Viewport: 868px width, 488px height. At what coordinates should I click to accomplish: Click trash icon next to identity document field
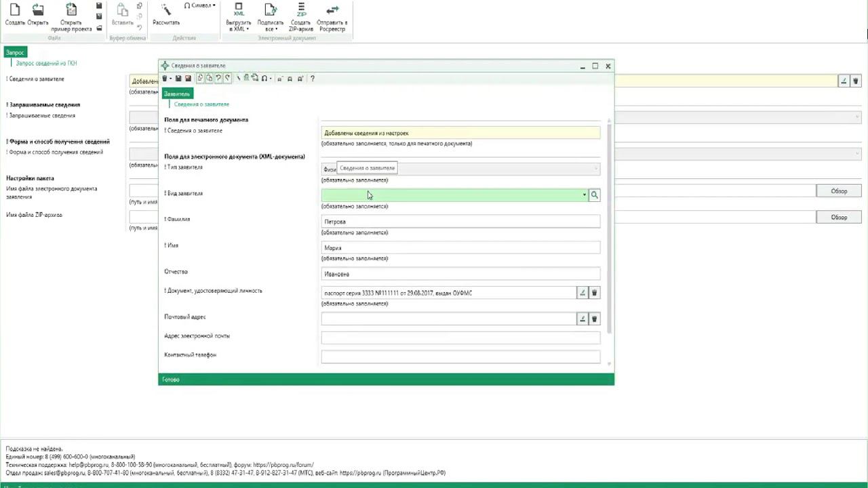click(594, 293)
